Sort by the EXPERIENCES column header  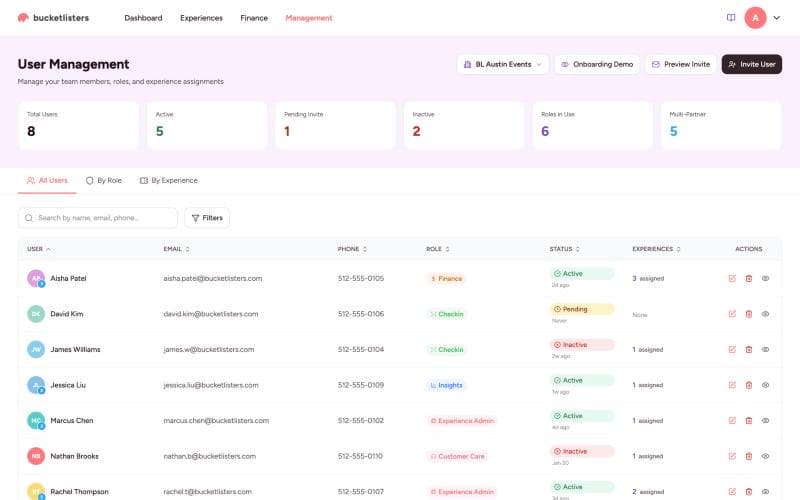click(657, 249)
